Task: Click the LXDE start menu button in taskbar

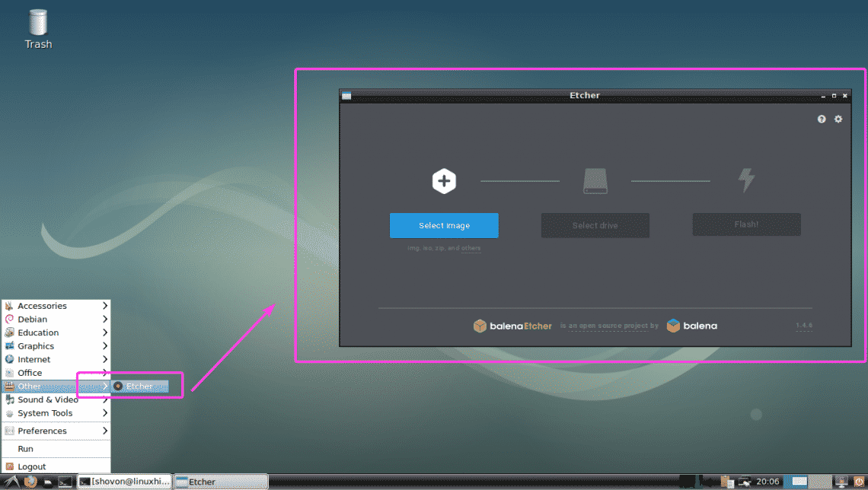Action: coord(11,482)
